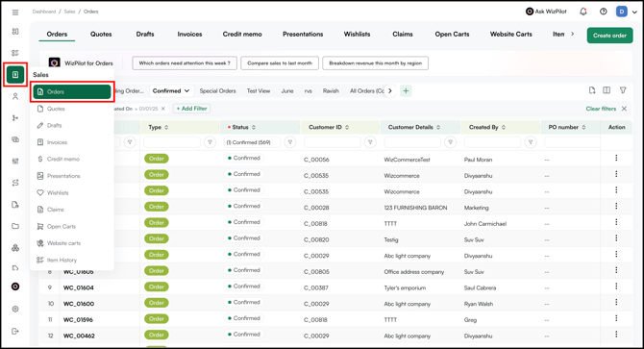Expand the user account chevron
The width and height of the screenshot is (644, 349).
coord(634,12)
